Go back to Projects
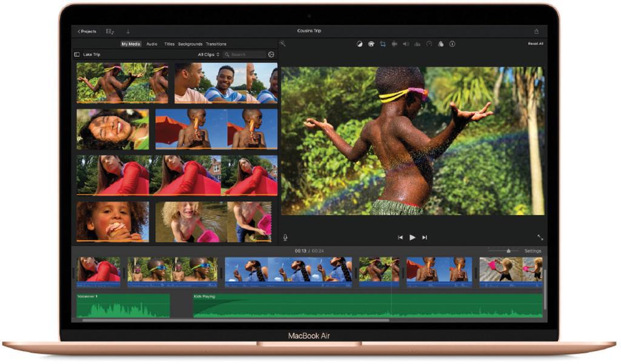 tap(87, 31)
